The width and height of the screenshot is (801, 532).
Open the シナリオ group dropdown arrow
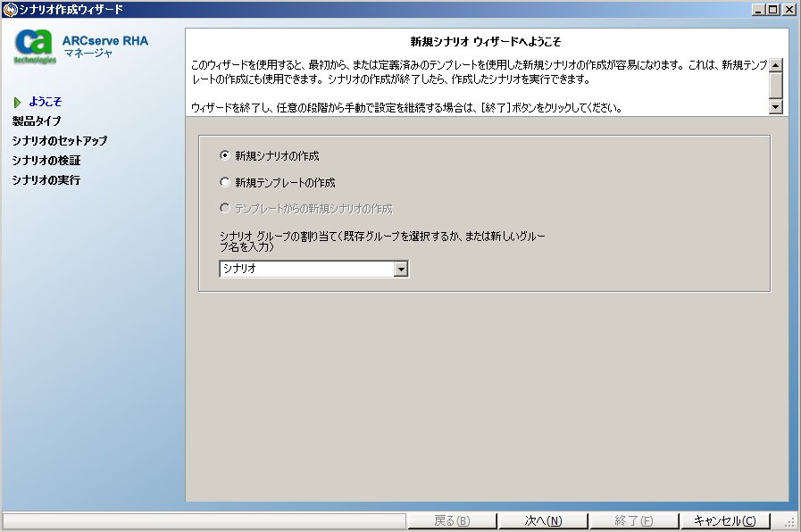[x=401, y=269]
